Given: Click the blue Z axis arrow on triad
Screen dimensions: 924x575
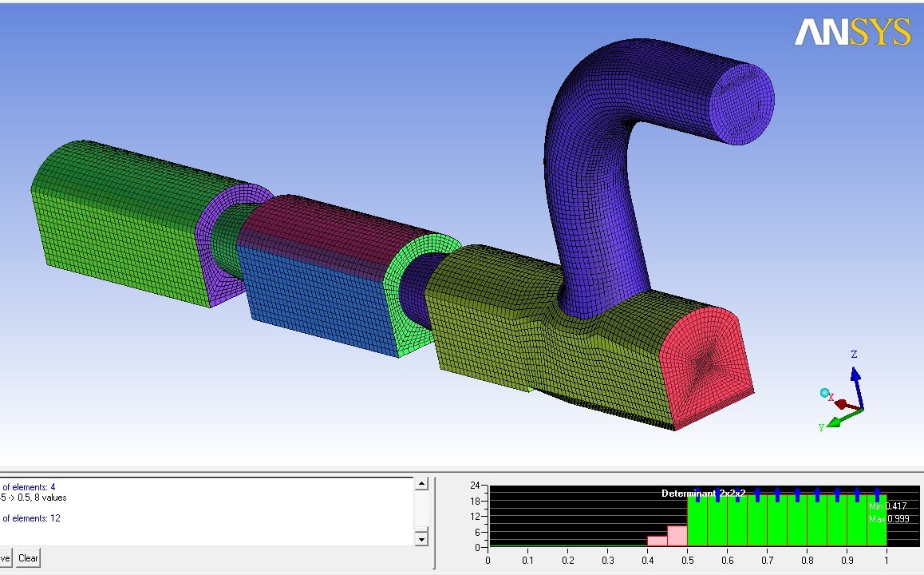Looking at the screenshot, I should point(854,375).
